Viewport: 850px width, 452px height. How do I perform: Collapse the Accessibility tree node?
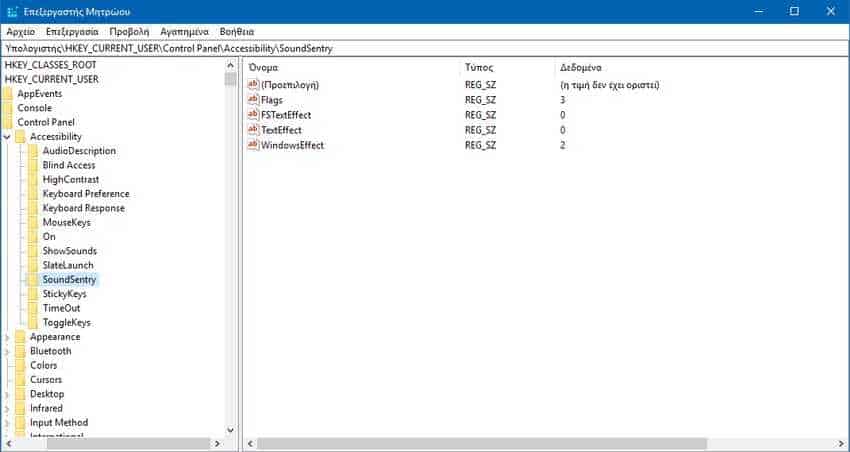[8, 136]
